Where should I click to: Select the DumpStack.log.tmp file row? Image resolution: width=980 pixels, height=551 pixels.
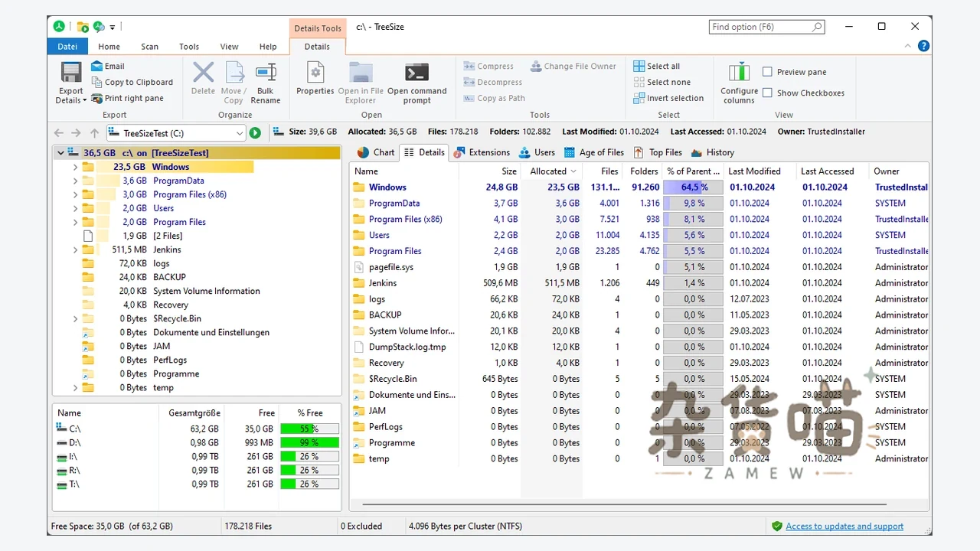click(x=639, y=347)
